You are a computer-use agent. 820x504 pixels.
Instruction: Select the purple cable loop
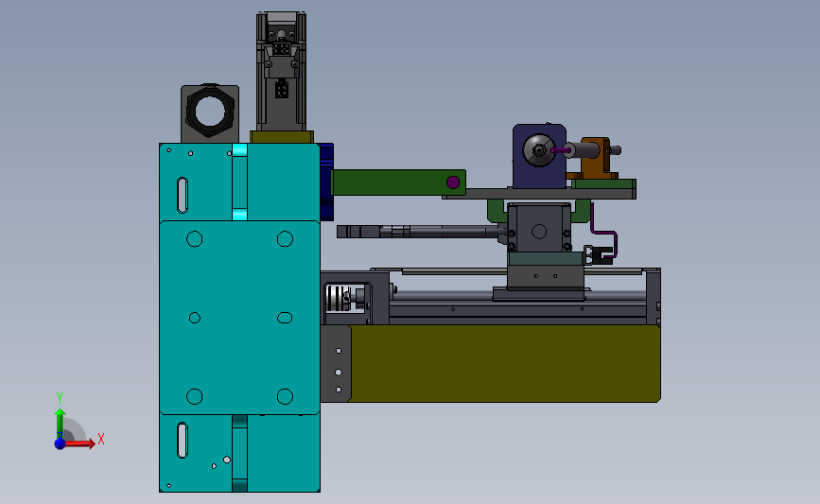click(604, 231)
